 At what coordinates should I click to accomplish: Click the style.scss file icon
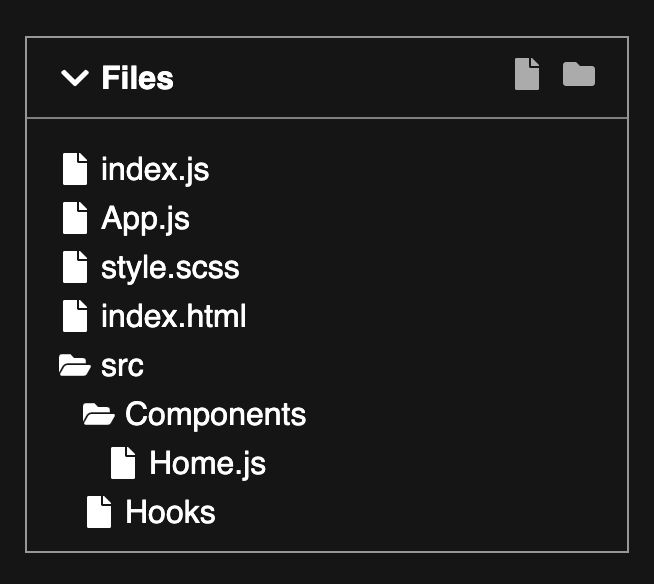75,267
